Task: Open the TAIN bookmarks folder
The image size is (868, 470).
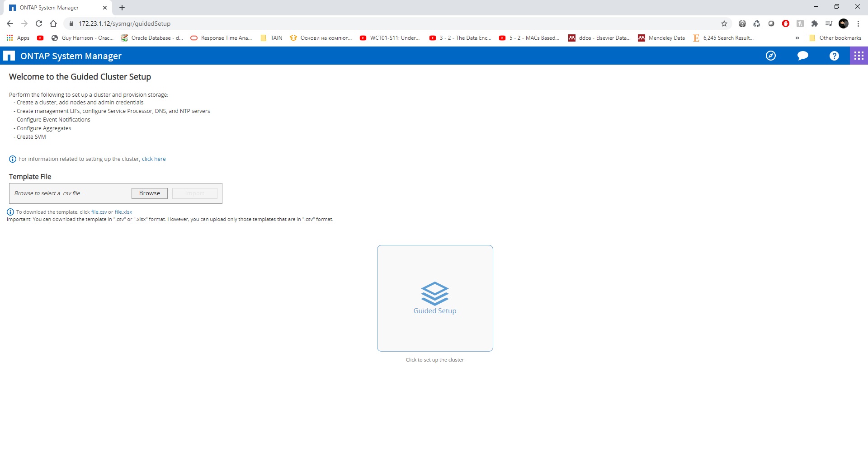Action: (271, 38)
